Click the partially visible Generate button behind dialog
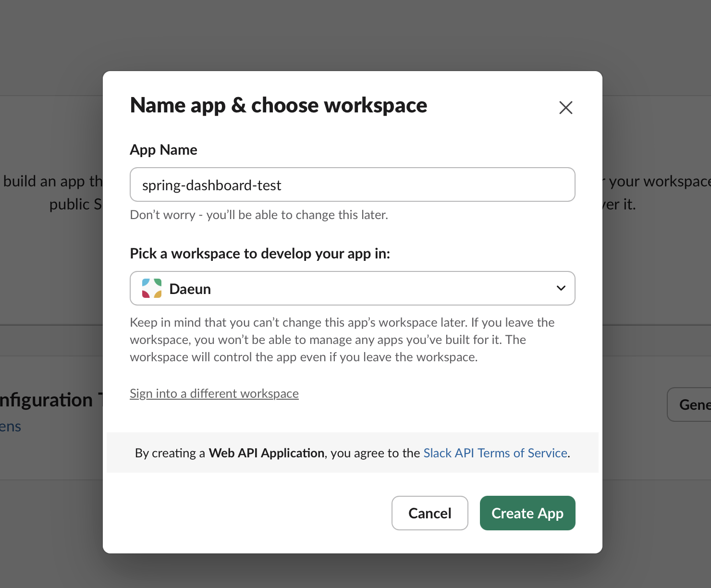711x588 pixels. [x=689, y=404]
